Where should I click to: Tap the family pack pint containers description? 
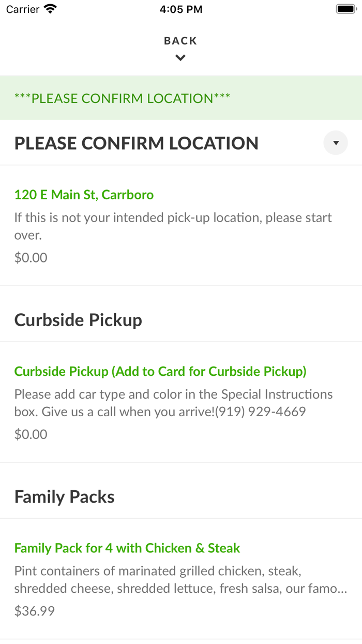click(180, 580)
